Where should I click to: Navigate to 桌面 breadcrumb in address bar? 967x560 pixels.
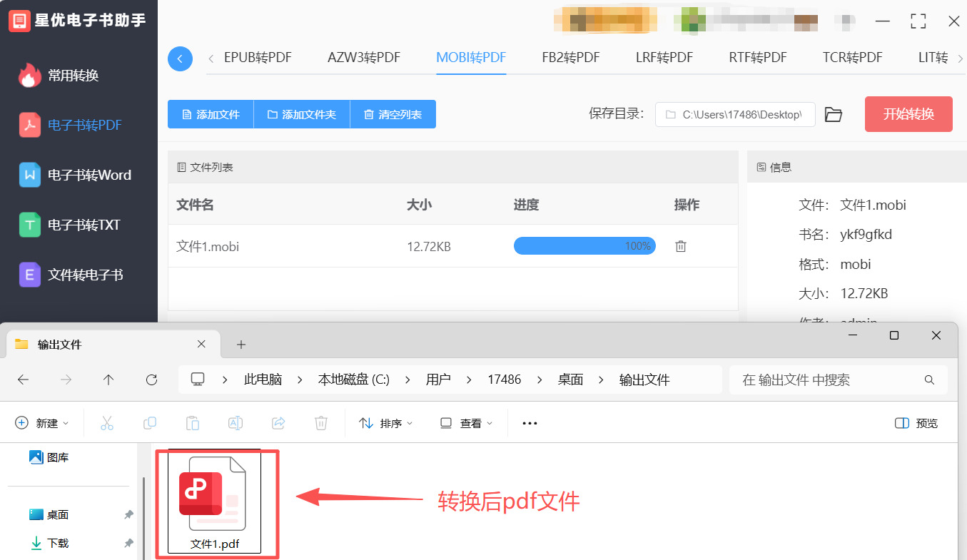(x=570, y=380)
